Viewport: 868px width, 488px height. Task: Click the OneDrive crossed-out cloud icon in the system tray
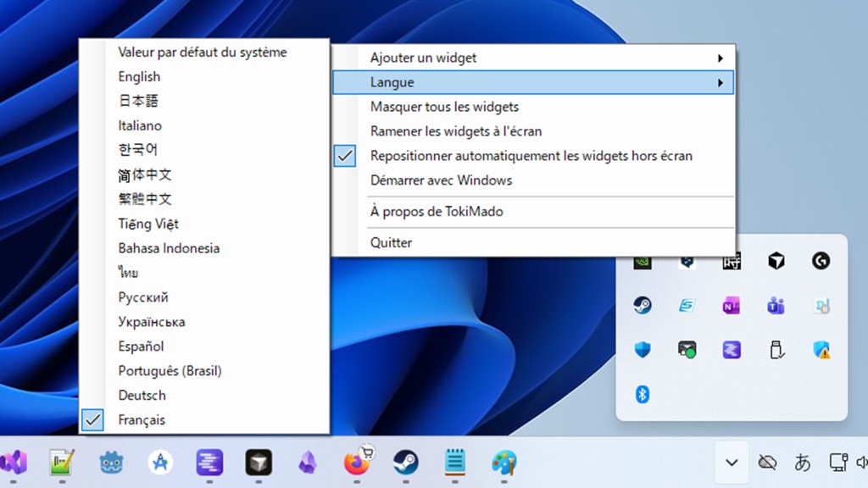pos(767,462)
